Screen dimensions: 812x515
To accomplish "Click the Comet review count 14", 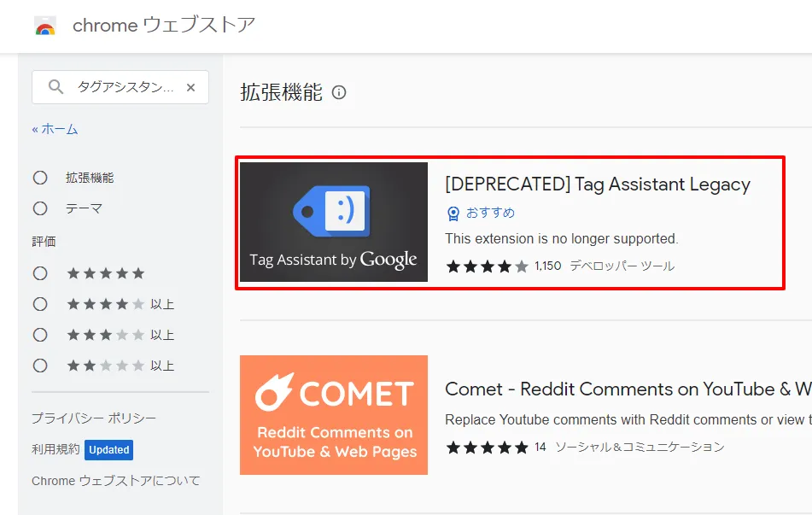I will point(540,448).
